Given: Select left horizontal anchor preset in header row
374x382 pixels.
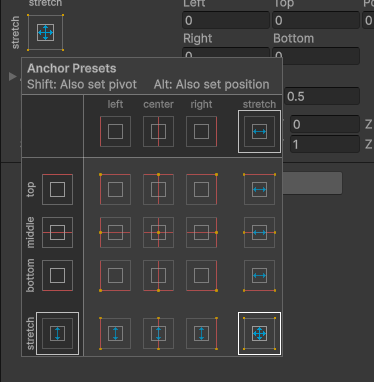Looking at the screenshot, I should pyautogui.click(x=115, y=131).
